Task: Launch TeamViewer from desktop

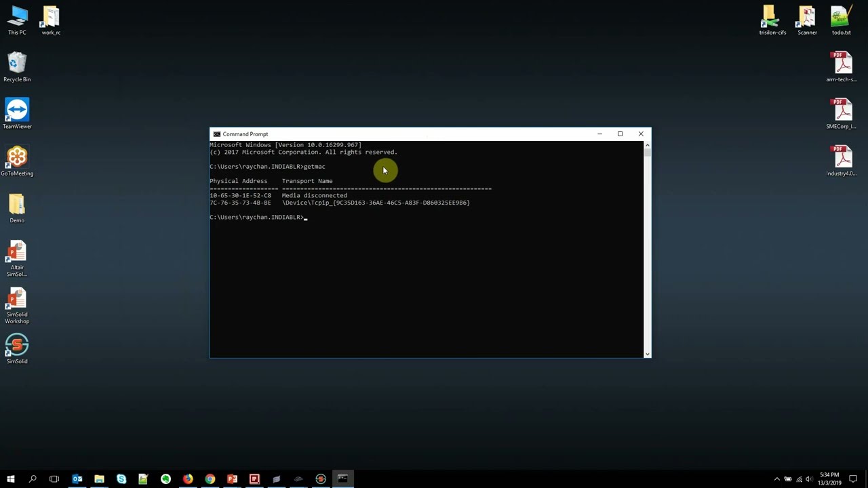Action: tap(17, 114)
